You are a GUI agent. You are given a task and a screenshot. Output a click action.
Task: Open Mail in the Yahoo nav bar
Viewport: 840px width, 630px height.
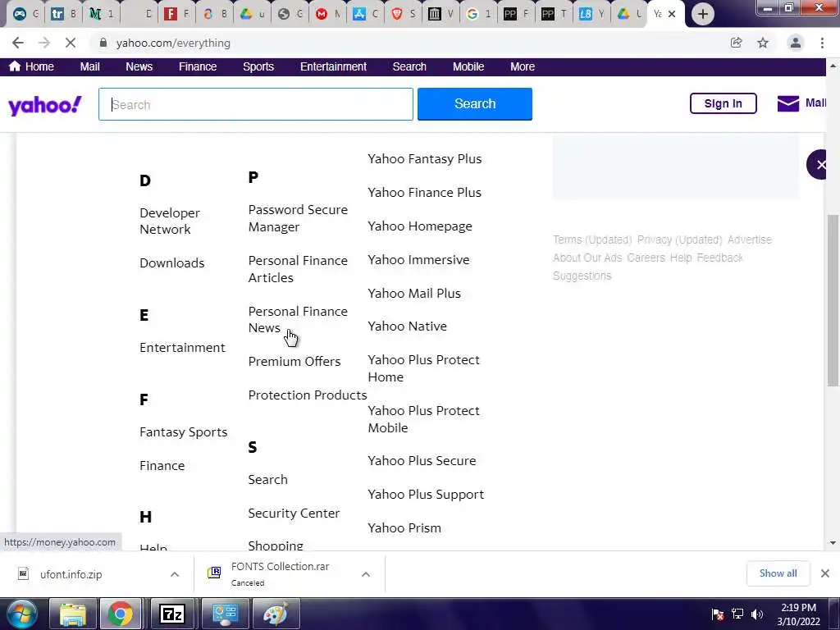pos(90,66)
